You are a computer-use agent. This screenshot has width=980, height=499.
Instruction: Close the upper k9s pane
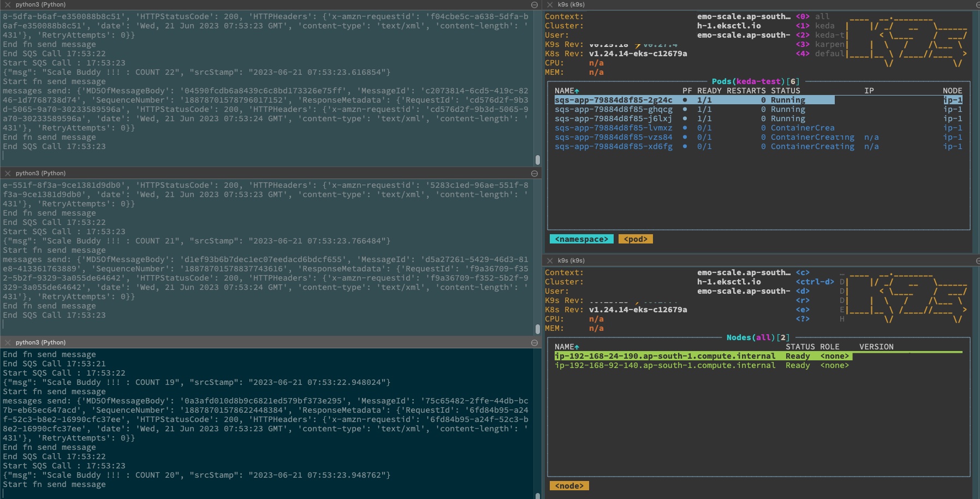tap(550, 4)
